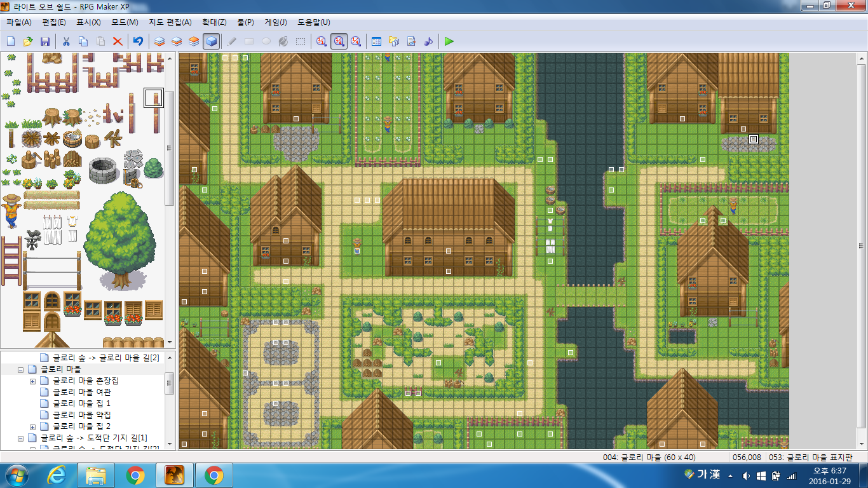This screenshot has width=868, height=488.
Task: Open the 파일(A) menu
Action: tap(19, 22)
